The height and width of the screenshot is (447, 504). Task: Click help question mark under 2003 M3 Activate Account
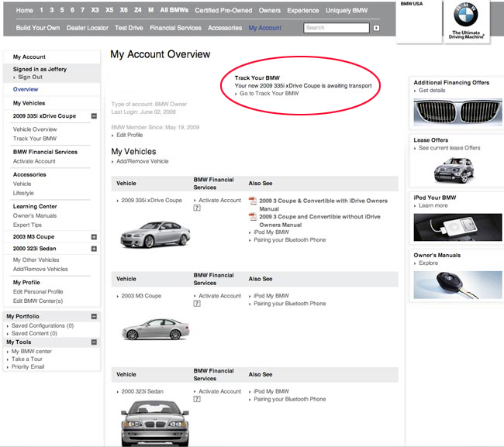coord(197,304)
